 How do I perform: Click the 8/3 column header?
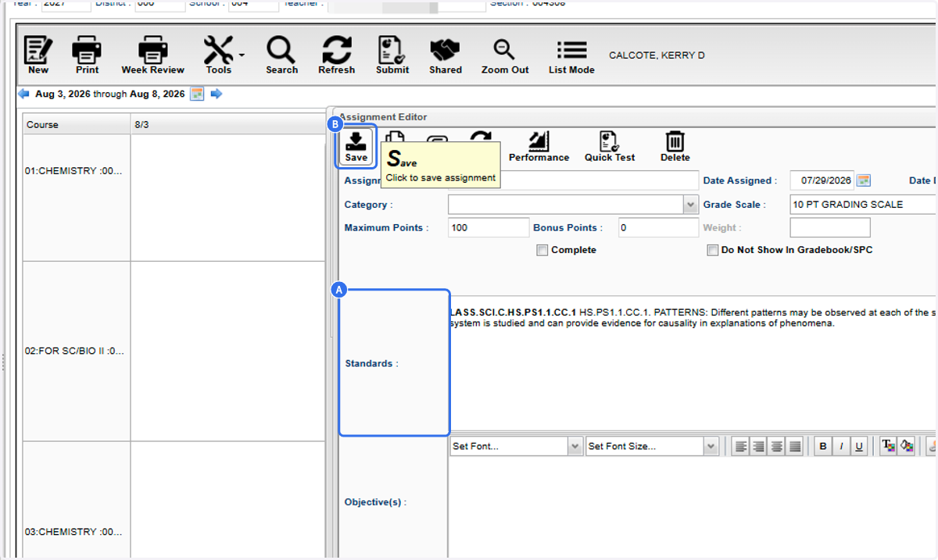tap(227, 124)
